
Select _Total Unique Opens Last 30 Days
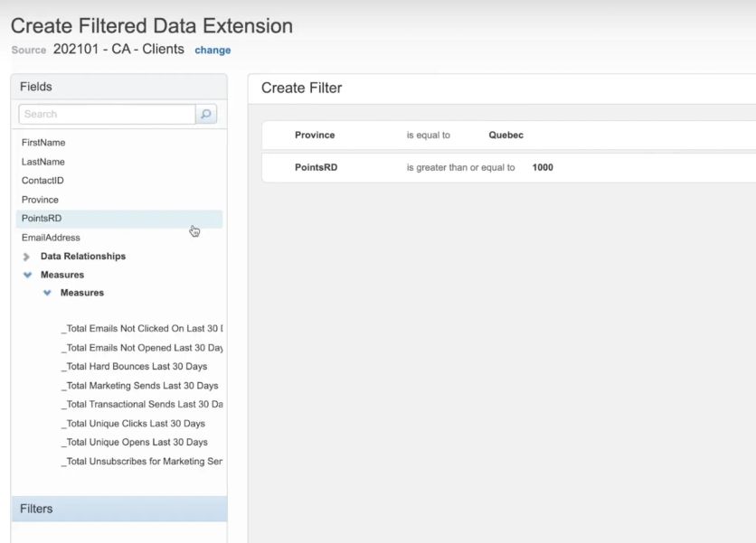point(135,443)
